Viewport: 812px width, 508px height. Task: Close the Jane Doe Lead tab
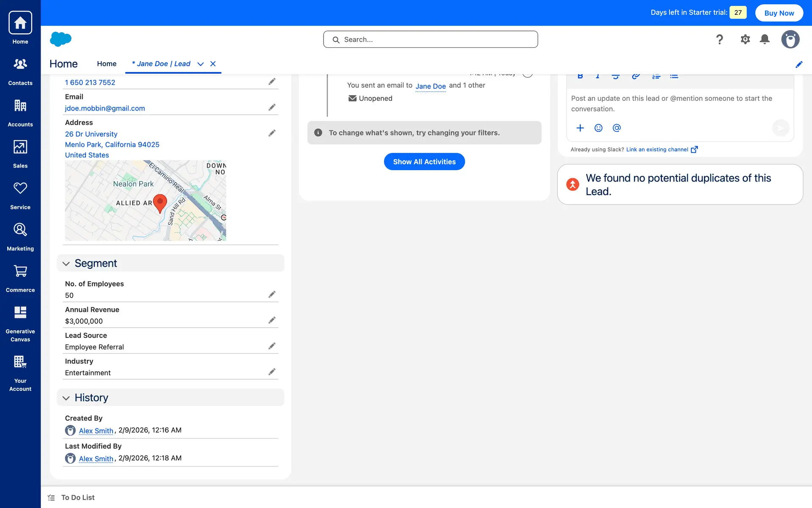click(213, 64)
